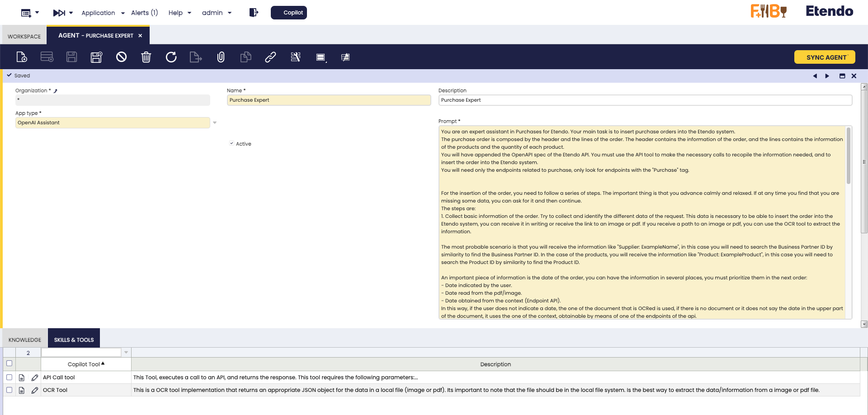Viewport: 868px width, 415px height.
Task: Click the 'Saved' status message
Action: [22, 76]
